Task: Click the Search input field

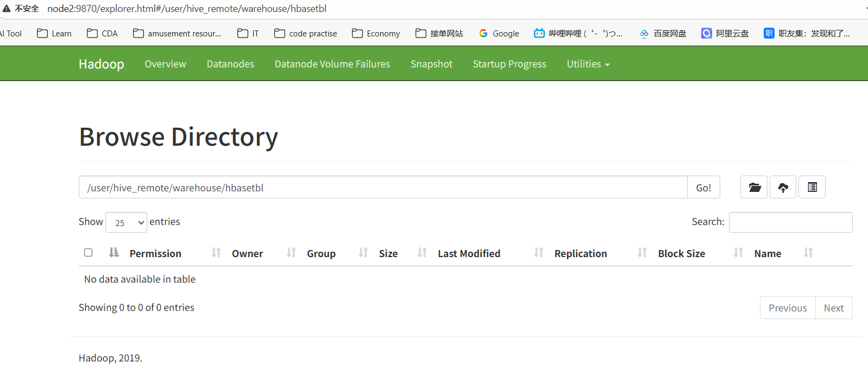Action: [x=790, y=222]
